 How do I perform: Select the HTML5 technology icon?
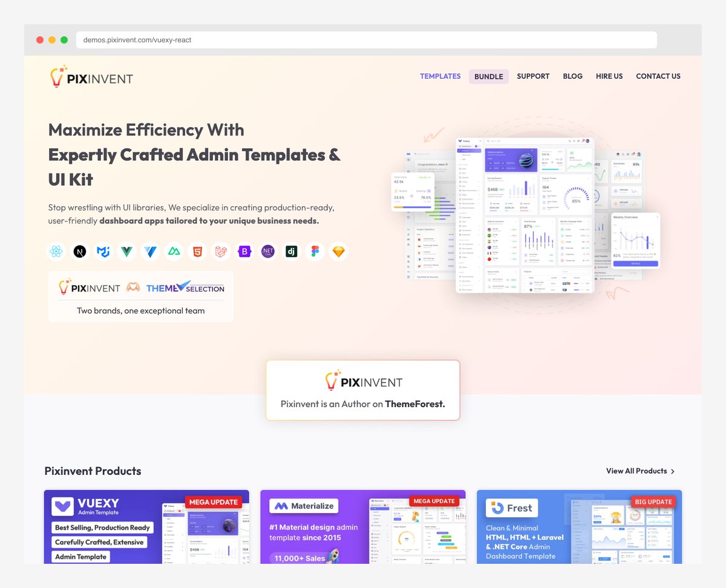tap(197, 251)
